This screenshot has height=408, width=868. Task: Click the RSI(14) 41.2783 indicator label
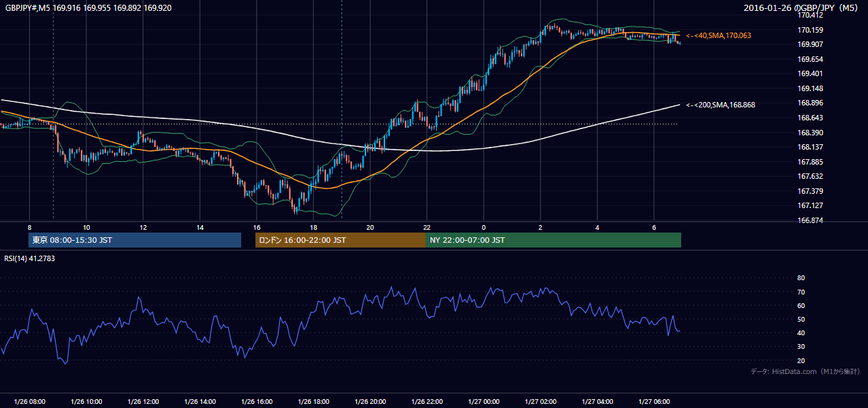click(29, 258)
